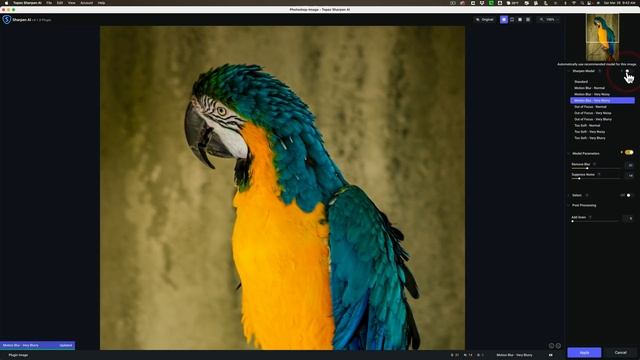The width and height of the screenshot is (640, 360).
Task: Click the parrot navigator thumbnail
Action: pyautogui.click(x=602, y=37)
